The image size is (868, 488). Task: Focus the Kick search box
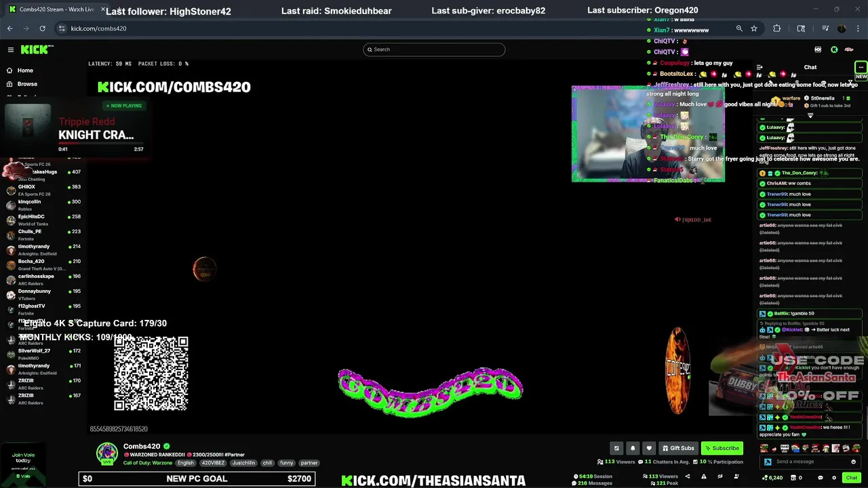point(434,49)
